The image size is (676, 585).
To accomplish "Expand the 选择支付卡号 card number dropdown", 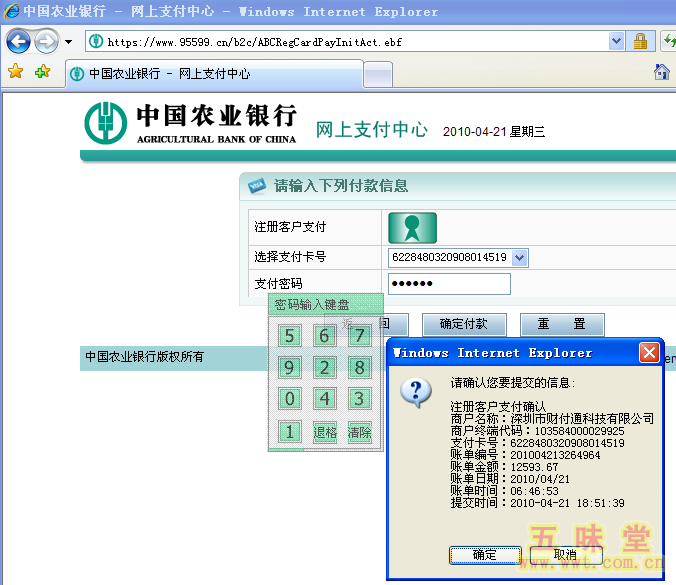I will tap(519, 257).
